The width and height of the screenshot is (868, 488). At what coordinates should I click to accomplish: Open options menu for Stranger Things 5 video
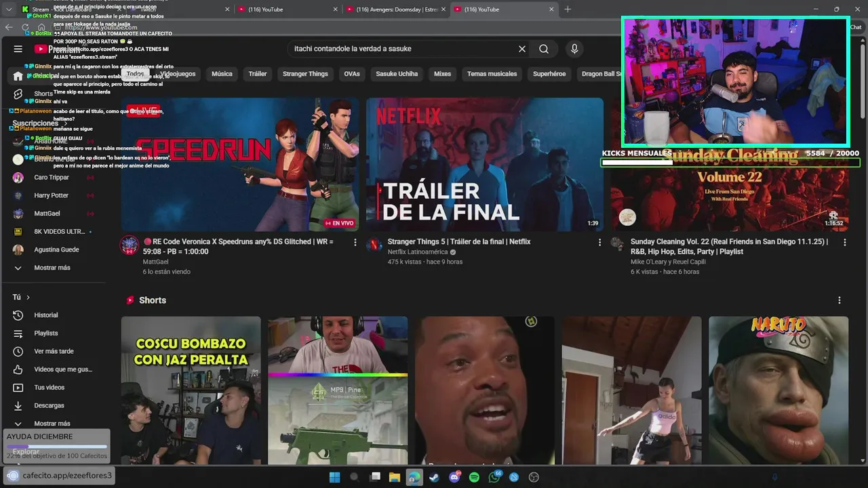pos(599,242)
